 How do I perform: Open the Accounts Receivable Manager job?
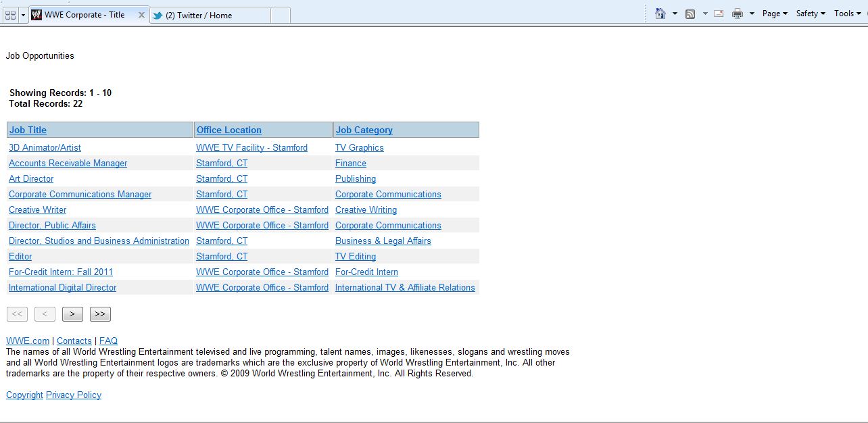(x=68, y=164)
